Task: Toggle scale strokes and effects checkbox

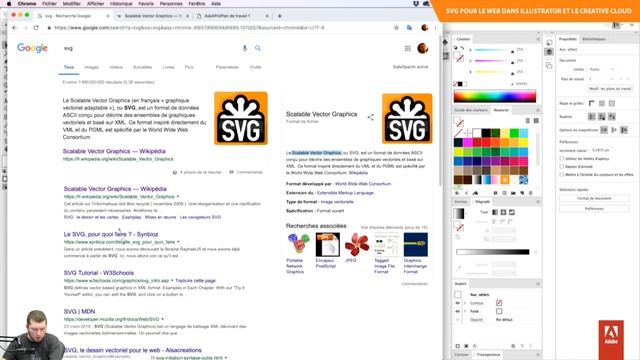Action: (x=562, y=174)
